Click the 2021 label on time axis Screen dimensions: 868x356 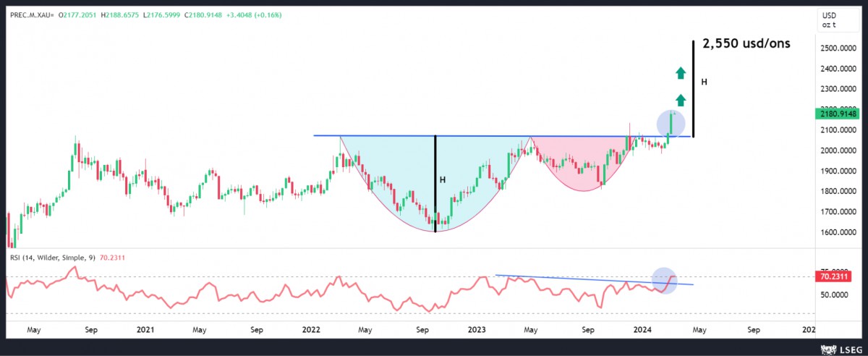(x=145, y=329)
